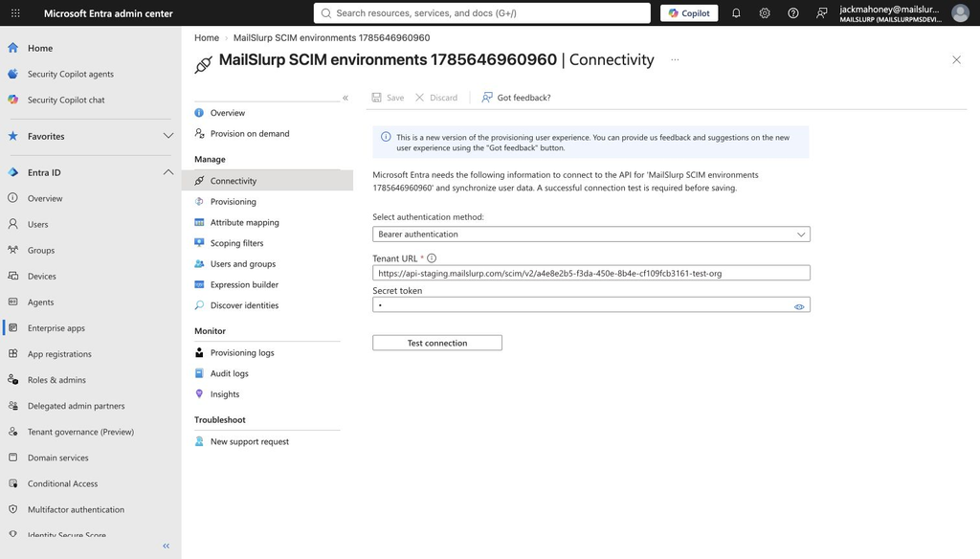Click the Secret token input field
Image resolution: width=980 pixels, height=559 pixels.
[591, 305]
